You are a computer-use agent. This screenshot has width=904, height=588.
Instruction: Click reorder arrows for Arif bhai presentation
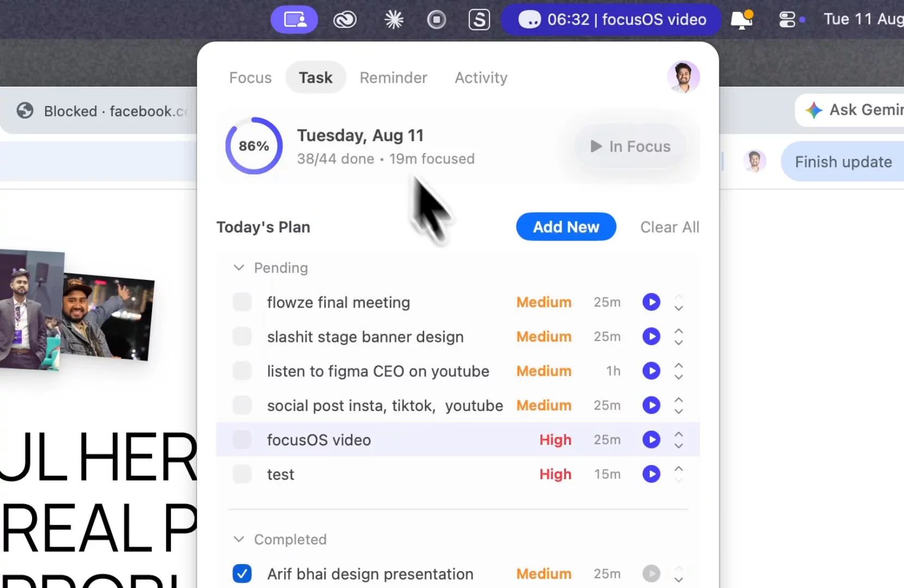click(x=679, y=574)
